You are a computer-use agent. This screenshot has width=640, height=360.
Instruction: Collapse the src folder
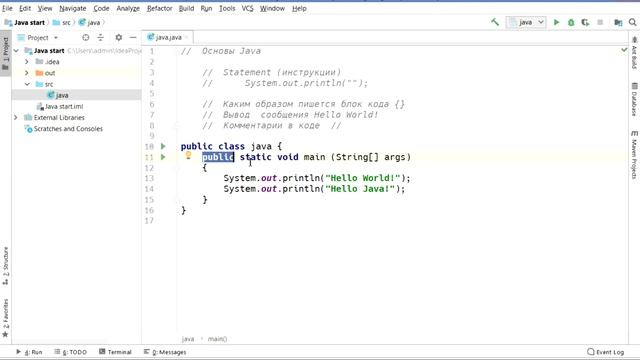(x=27, y=84)
